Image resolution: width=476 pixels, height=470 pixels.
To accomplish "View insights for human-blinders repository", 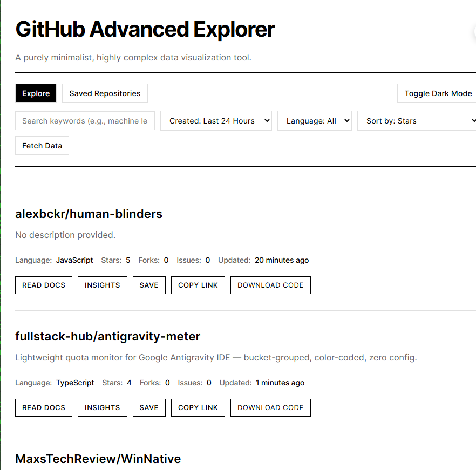I will click(x=102, y=285).
